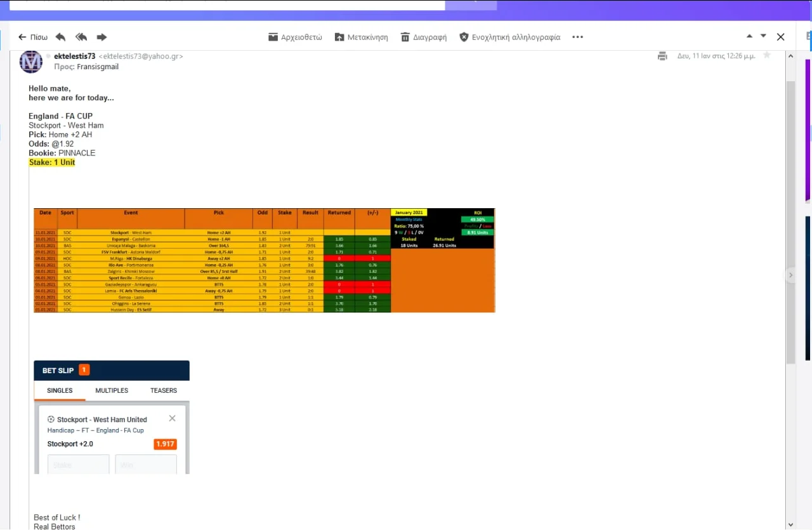Click the Reply arrow icon

tap(61, 37)
